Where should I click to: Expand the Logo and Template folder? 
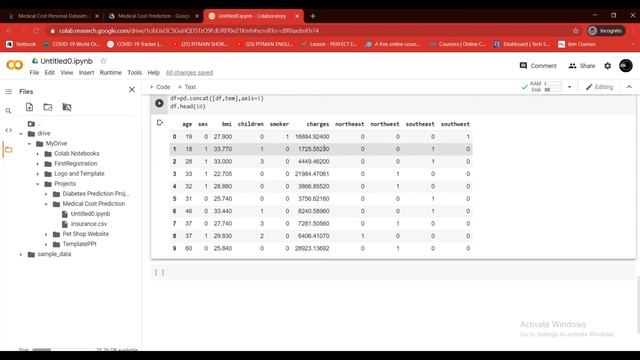[x=38, y=174]
